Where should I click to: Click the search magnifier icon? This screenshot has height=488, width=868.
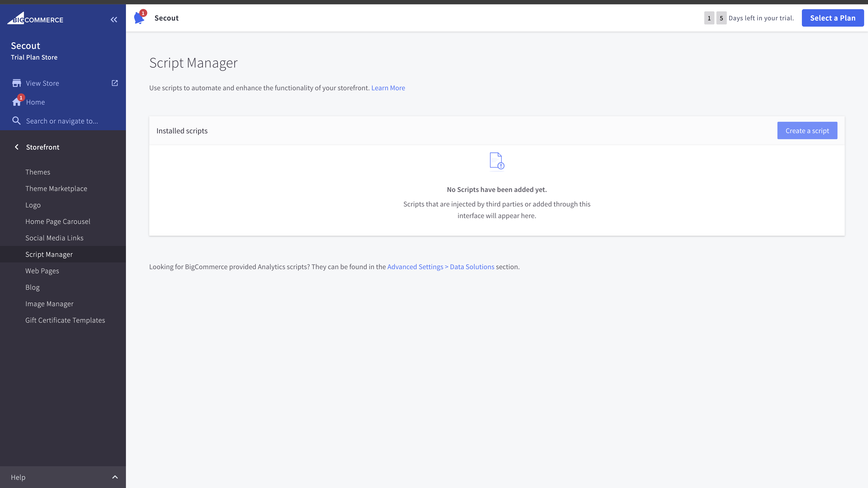click(16, 121)
